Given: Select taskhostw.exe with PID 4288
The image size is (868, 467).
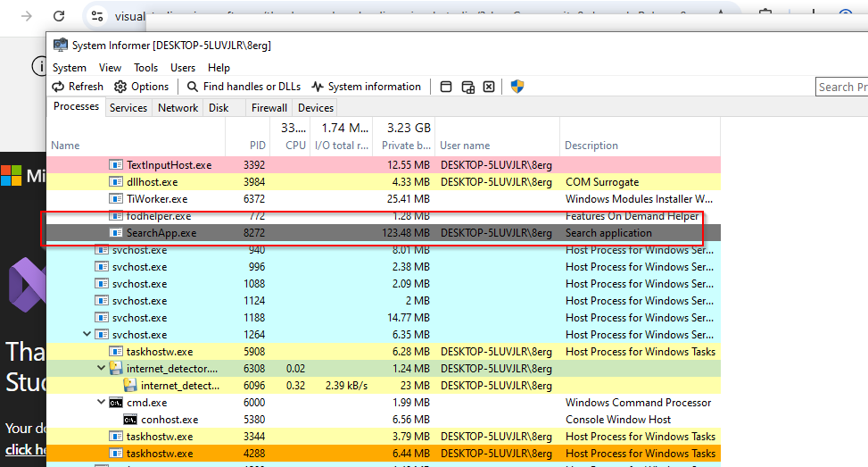Looking at the screenshot, I should (x=384, y=453).
